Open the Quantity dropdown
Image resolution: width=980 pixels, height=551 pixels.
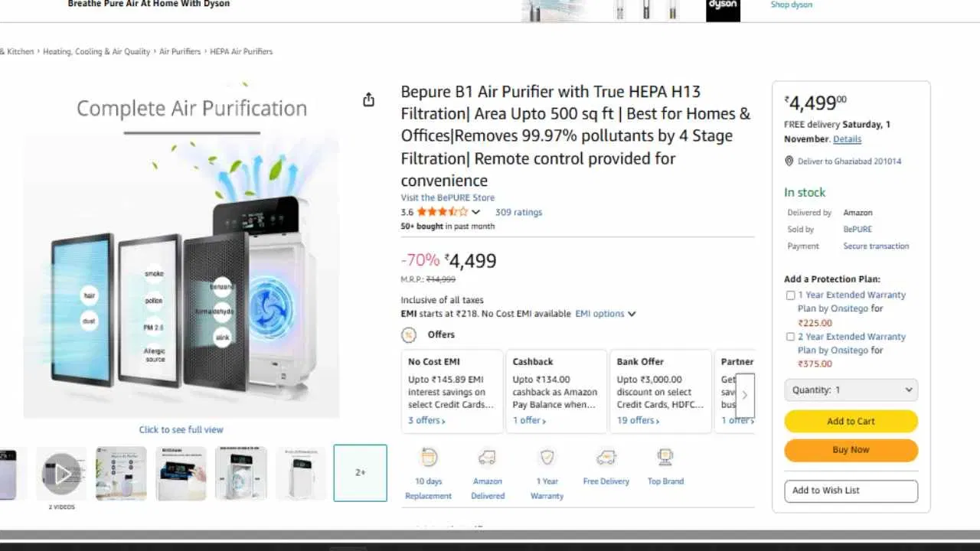click(851, 390)
